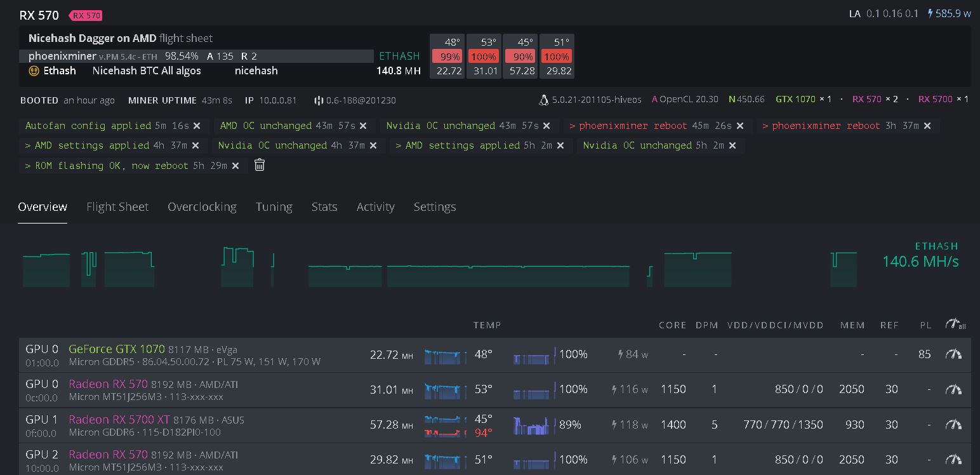
Task: Select the 45° GPU summary card
Action: 520,57
